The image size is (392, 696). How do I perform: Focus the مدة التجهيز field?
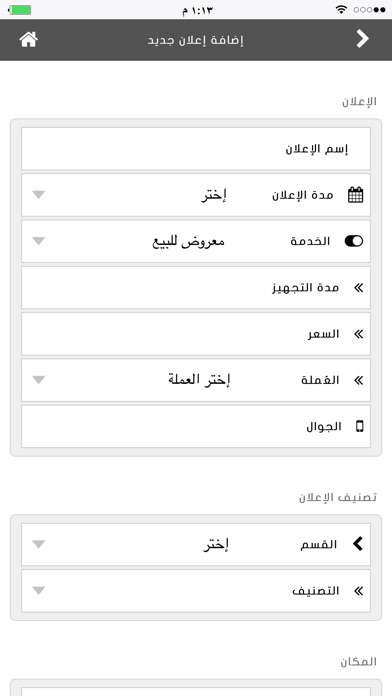(196, 288)
